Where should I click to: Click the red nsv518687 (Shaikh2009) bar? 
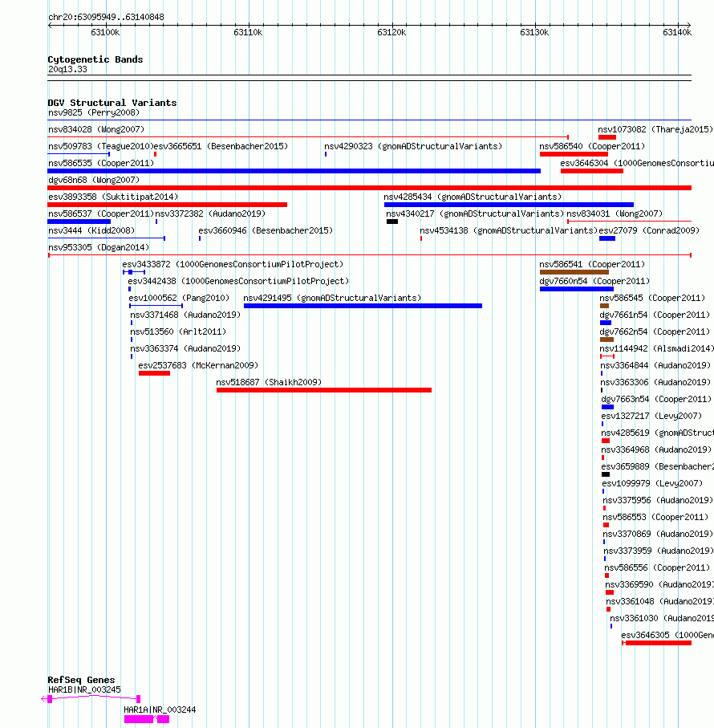324,390
